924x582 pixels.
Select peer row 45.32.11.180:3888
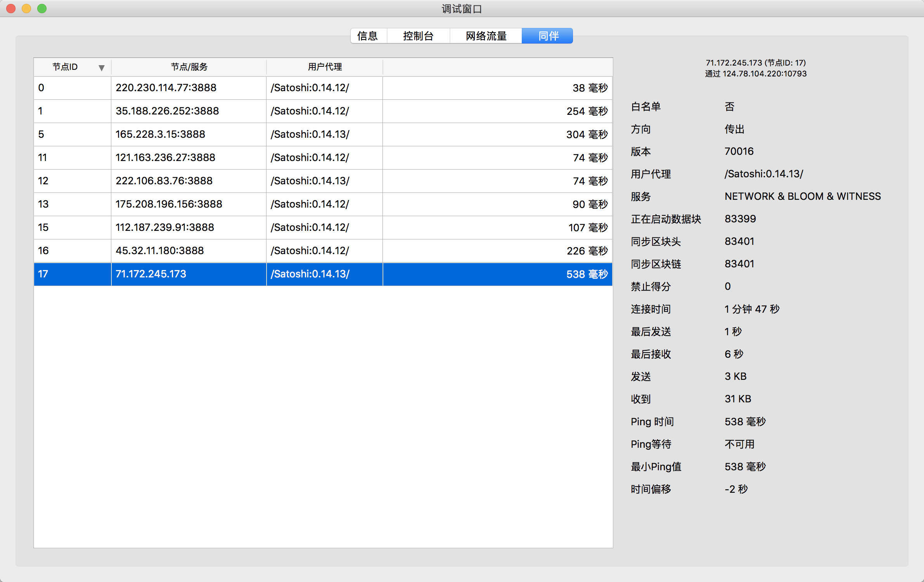point(159,251)
